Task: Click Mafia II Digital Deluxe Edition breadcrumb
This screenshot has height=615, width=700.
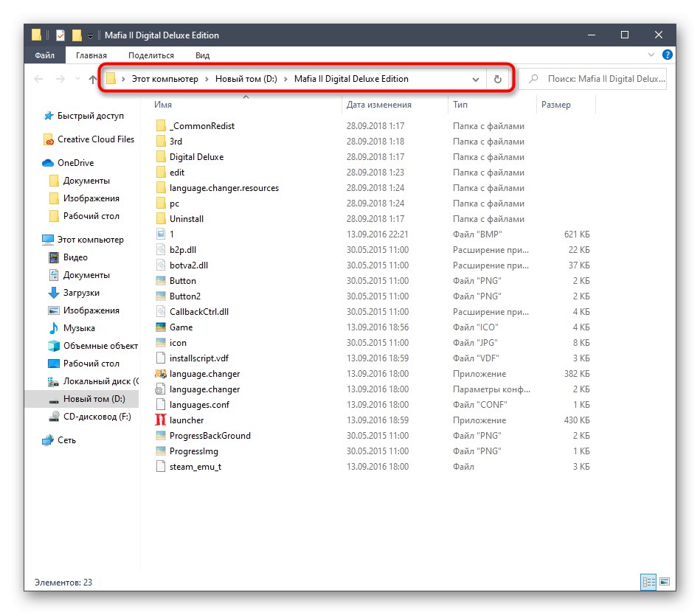Action: 351,79
